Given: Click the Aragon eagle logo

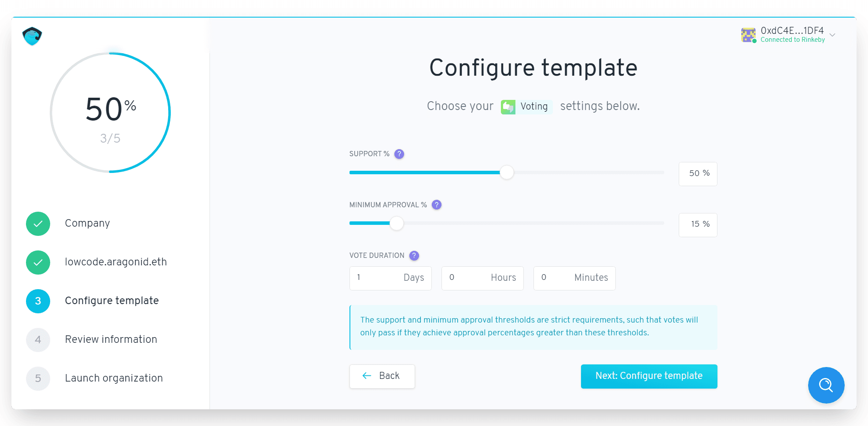Looking at the screenshot, I should [32, 36].
